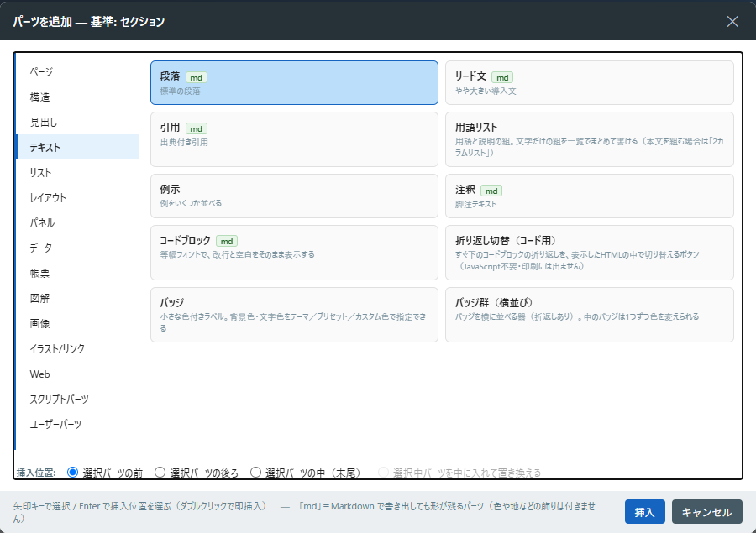Pick the 注釈 part card
The height and width of the screenshot is (533, 756).
(x=589, y=196)
